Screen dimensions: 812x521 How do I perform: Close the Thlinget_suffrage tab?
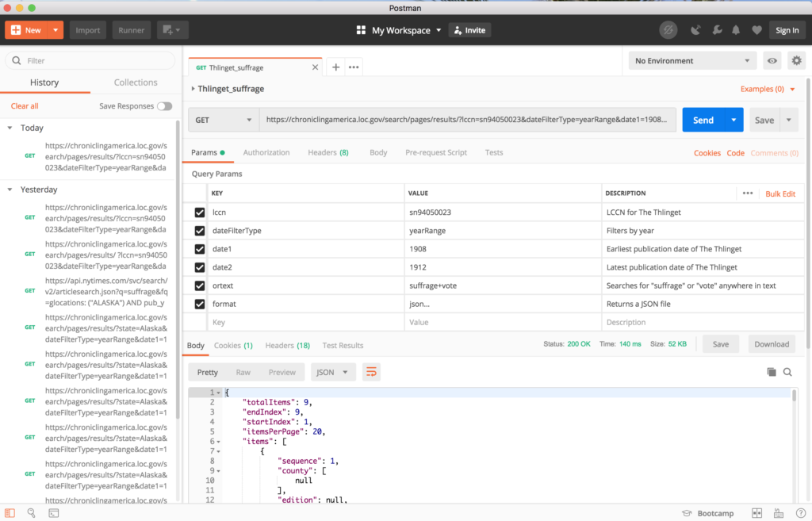coord(315,67)
